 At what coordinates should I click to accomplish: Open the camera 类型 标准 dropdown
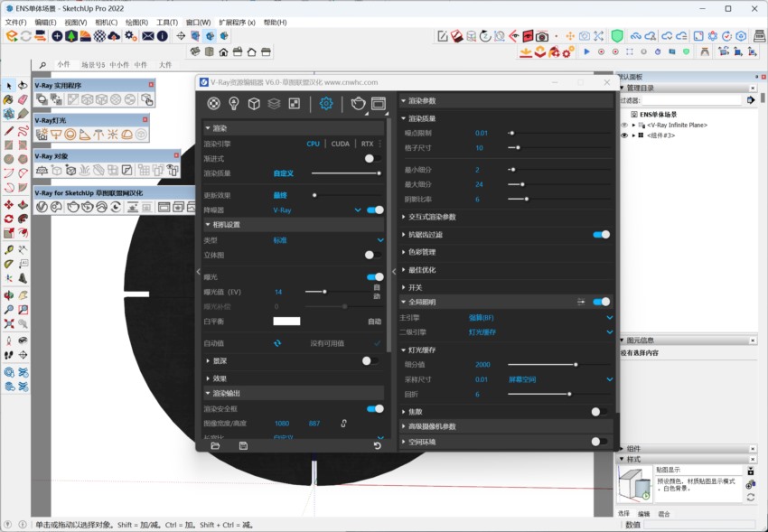tap(380, 240)
